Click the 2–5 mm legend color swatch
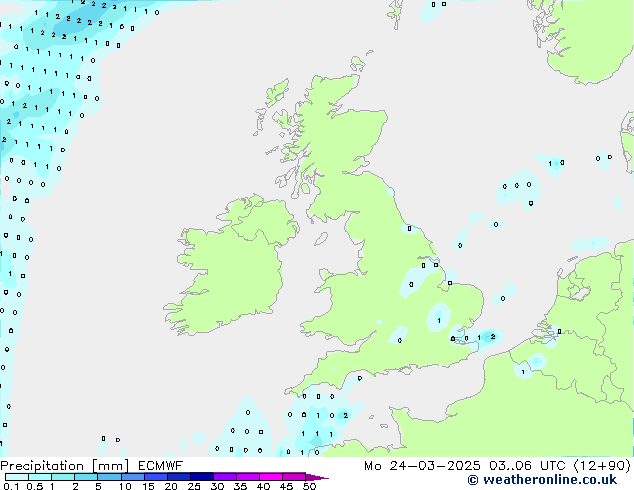634x490 pixels. [x=86, y=477]
